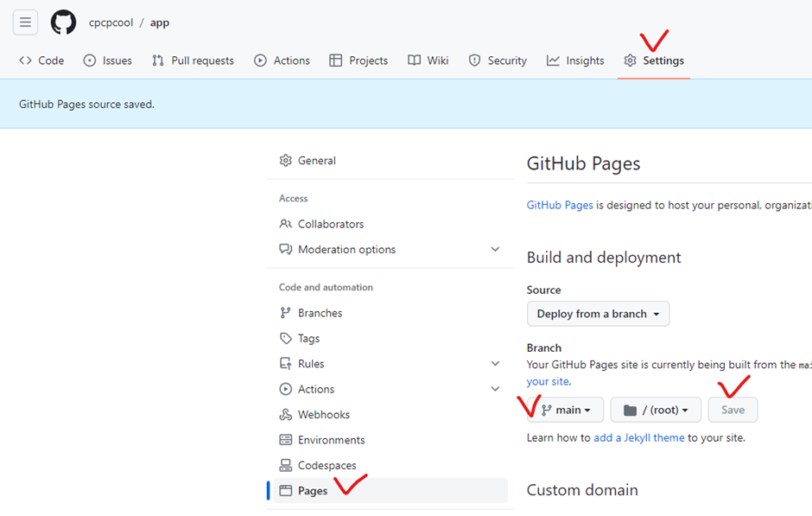Click the Codespaces monitor icon
Image resolution: width=812 pixels, height=516 pixels.
tap(285, 465)
